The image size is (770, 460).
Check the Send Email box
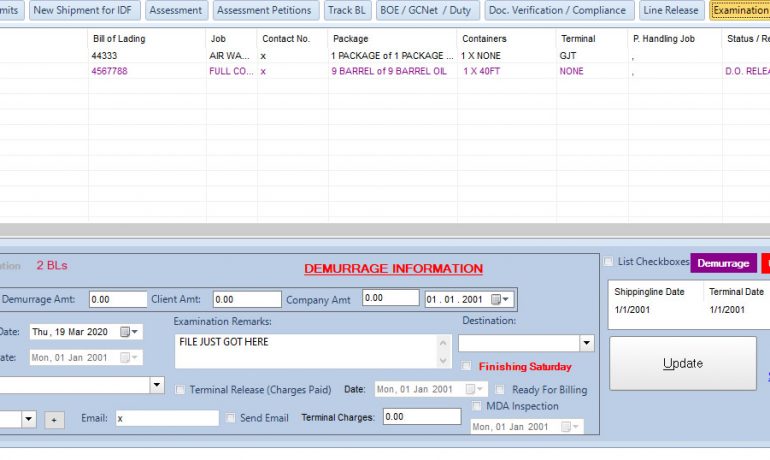tap(232, 418)
